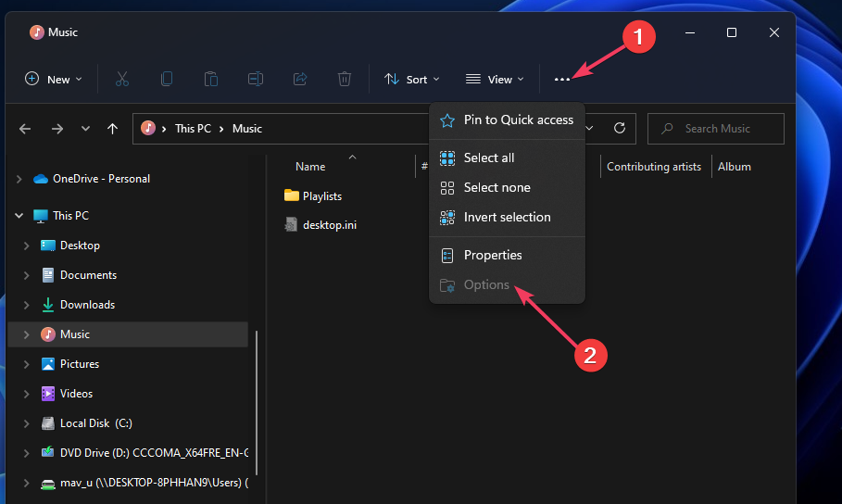Viewport: 842px width, 504px height.
Task: Sort by Contributing artists column header
Action: coord(654,167)
